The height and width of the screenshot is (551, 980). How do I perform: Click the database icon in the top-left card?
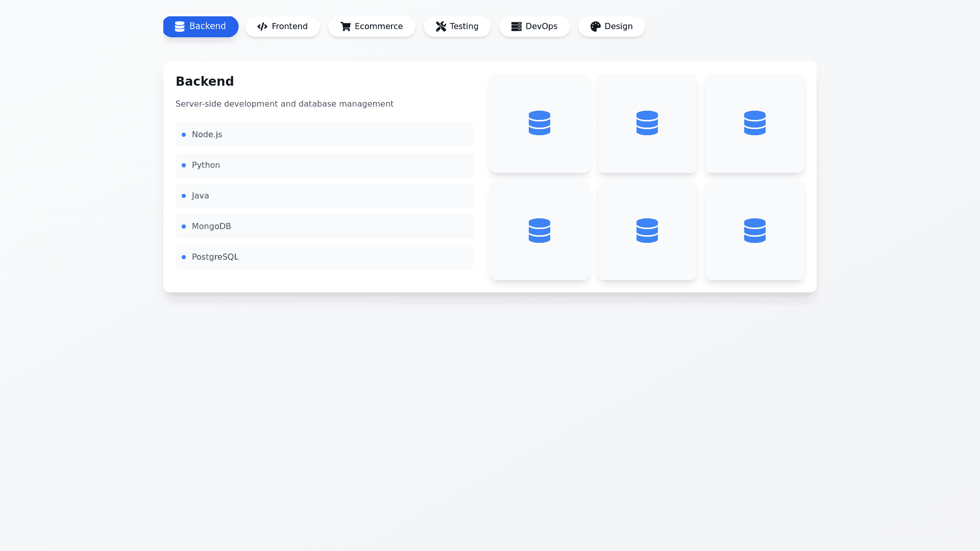(540, 123)
